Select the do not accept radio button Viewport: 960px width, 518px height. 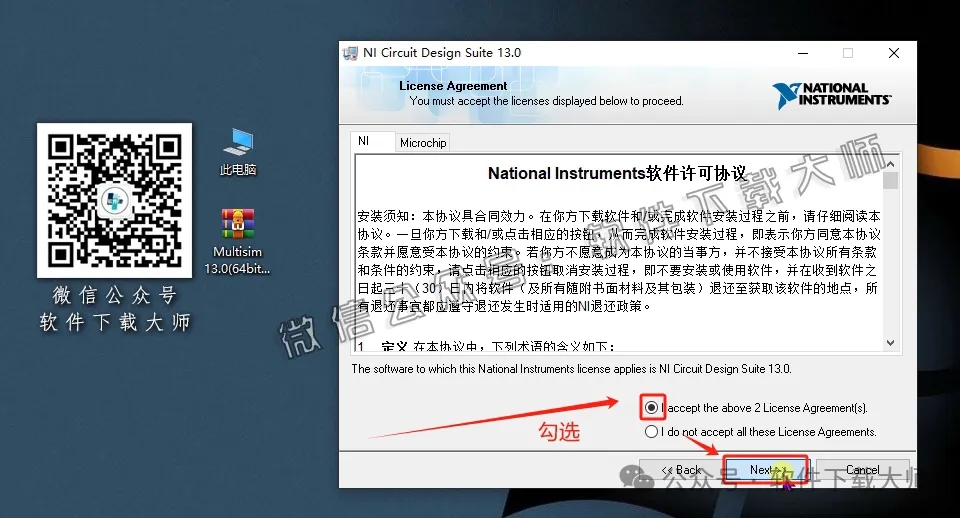(x=651, y=432)
